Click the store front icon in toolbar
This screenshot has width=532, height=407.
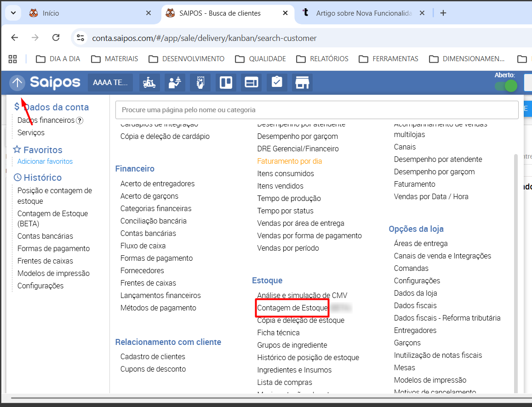[x=302, y=82]
